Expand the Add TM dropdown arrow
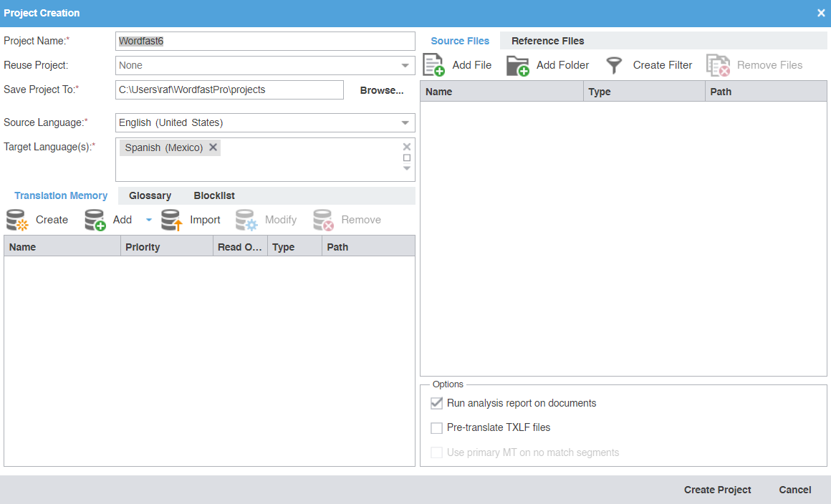 coord(148,219)
